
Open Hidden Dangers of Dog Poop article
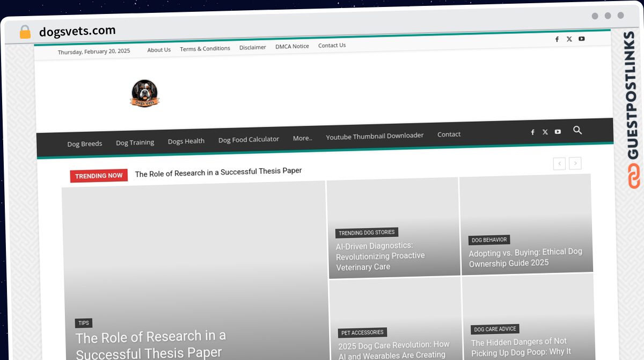pos(521,347)
